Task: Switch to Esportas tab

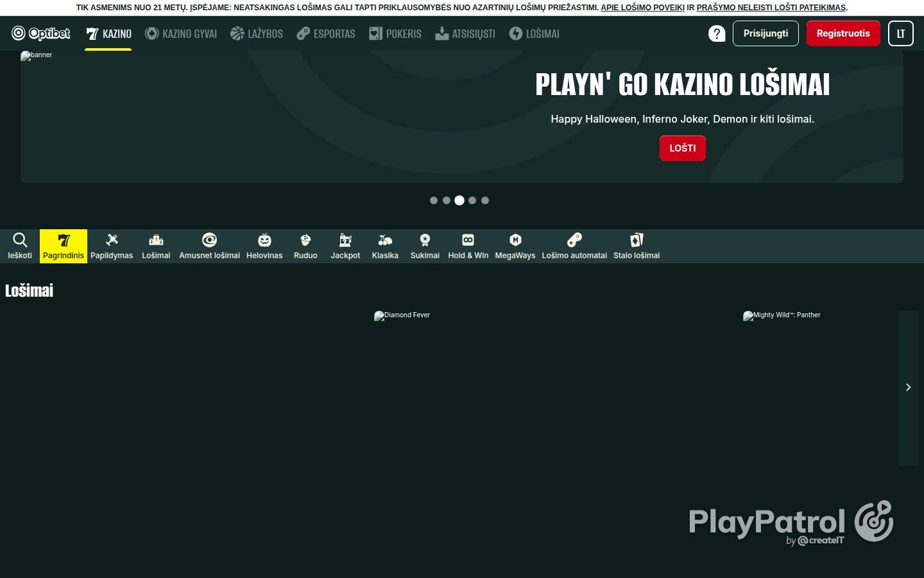Action: tap(326, 33)
